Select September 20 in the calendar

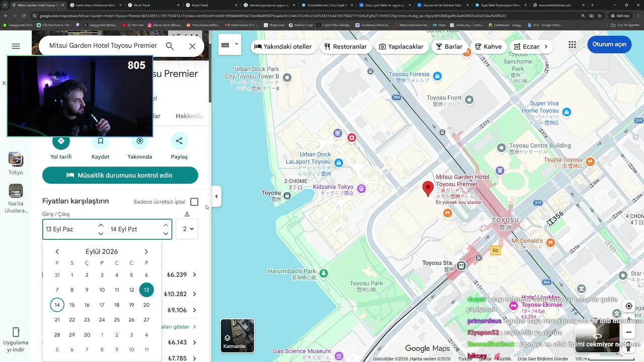pos(146,305)
